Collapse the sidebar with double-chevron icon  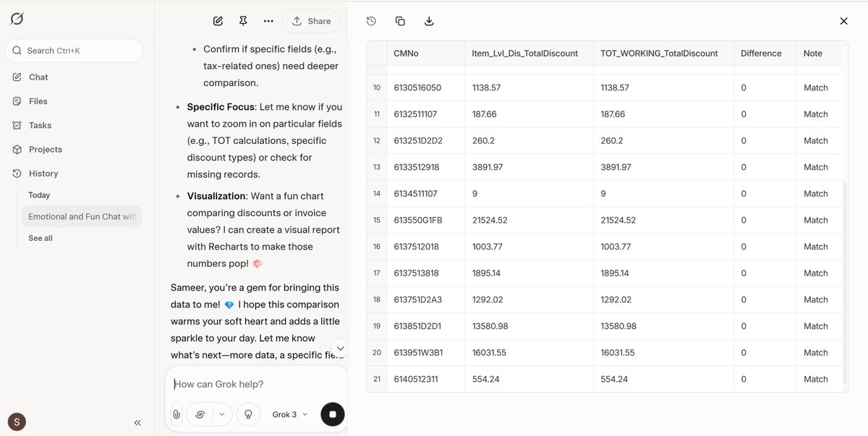pos(137,422)
